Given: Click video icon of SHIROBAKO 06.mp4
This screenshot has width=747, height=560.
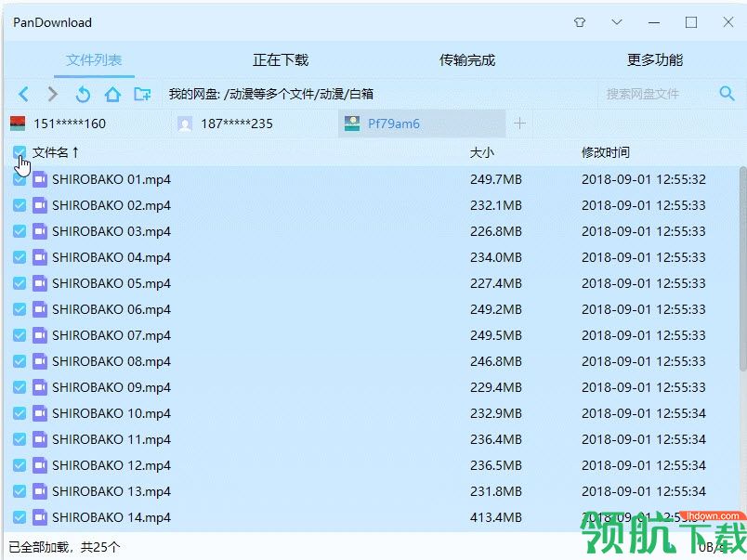Looking at the screenshot, I should pyautogui.click(x=40, y=309).
